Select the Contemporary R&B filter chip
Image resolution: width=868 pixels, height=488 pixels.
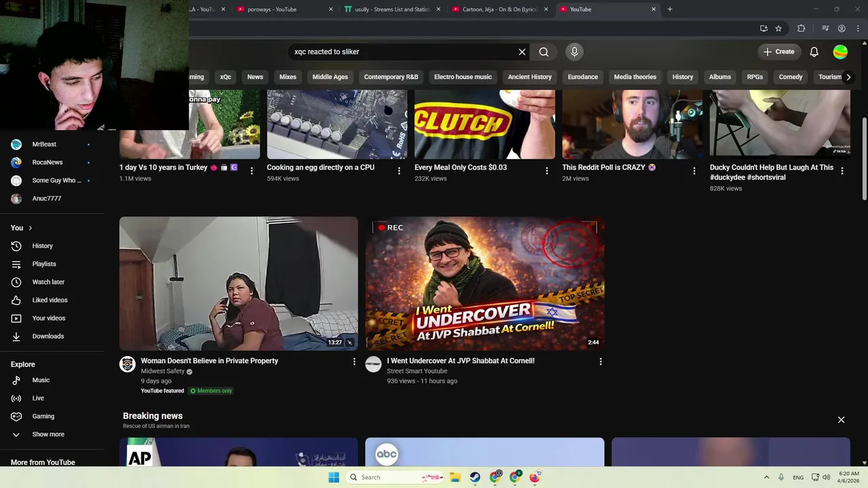(391, 77)
